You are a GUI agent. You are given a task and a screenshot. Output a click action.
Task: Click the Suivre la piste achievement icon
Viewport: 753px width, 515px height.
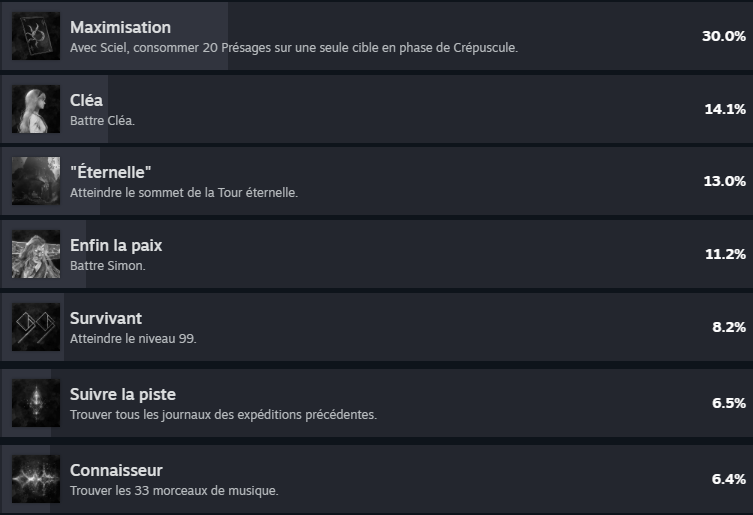click(36, 403)
